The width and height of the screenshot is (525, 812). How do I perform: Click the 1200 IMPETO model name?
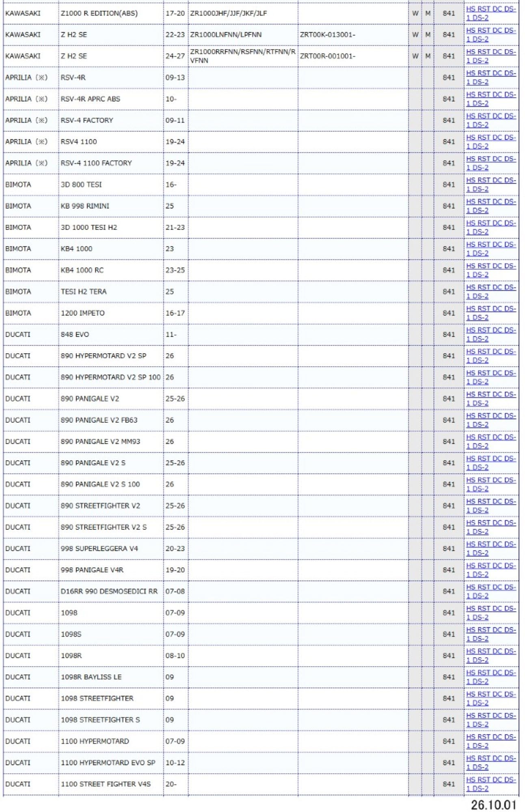point(83,313)
